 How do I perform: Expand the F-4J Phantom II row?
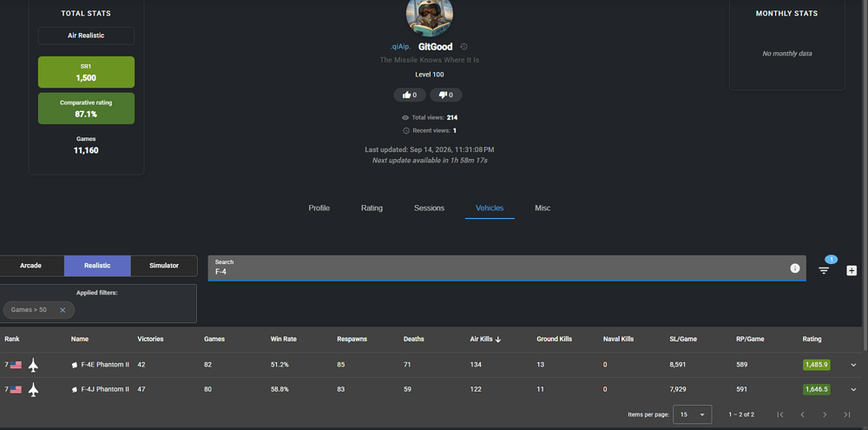[853, 389]
